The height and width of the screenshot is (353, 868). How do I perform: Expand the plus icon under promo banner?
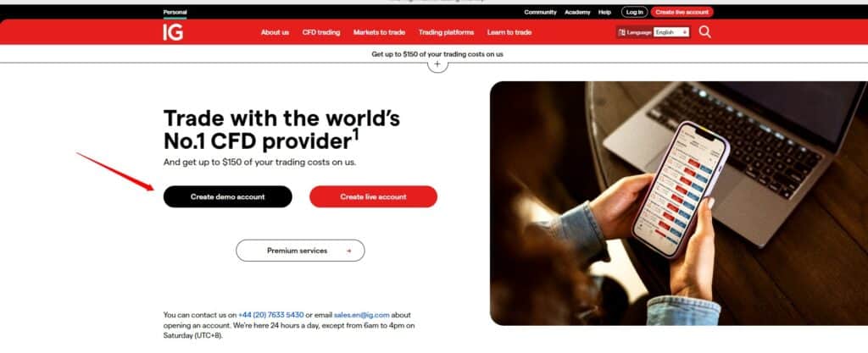click(437, 64)
